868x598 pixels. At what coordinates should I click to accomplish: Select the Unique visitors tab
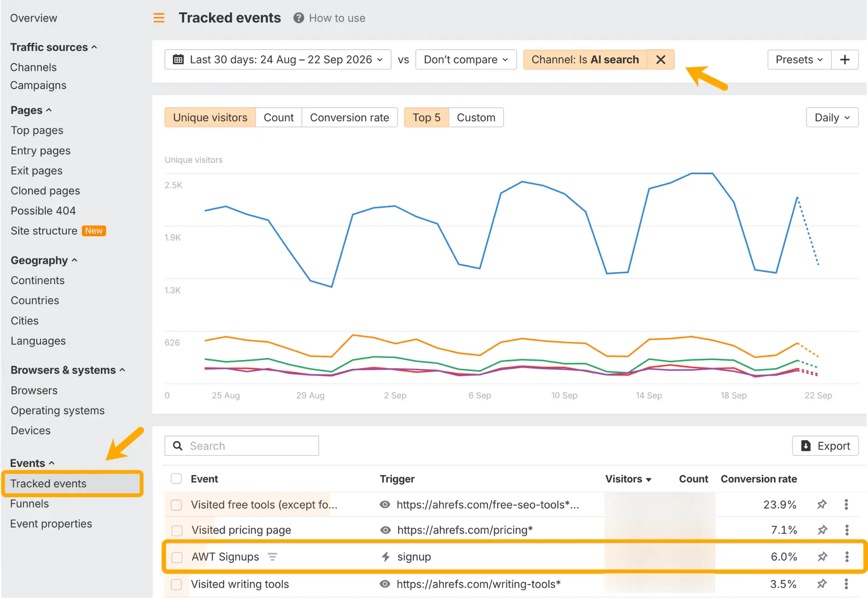pos(210,118)
